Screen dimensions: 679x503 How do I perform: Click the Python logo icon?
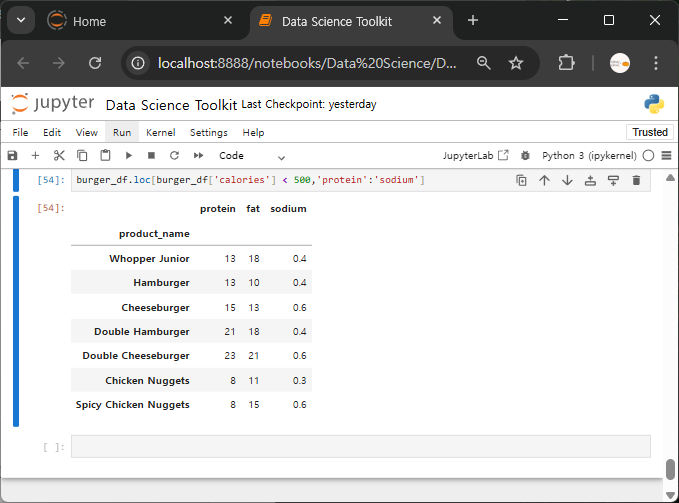[x=654, y=104]
